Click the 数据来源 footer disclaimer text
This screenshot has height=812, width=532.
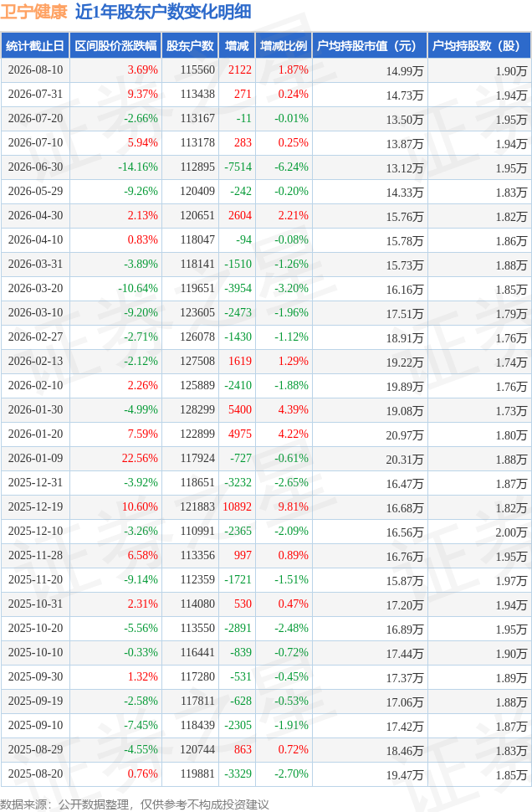[135, 804]
